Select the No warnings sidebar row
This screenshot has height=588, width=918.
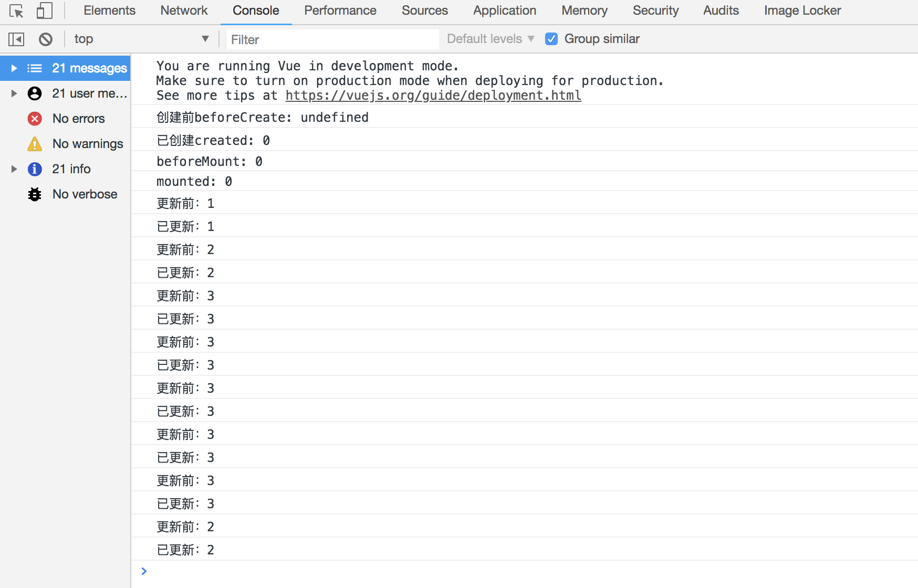[65, 144]
